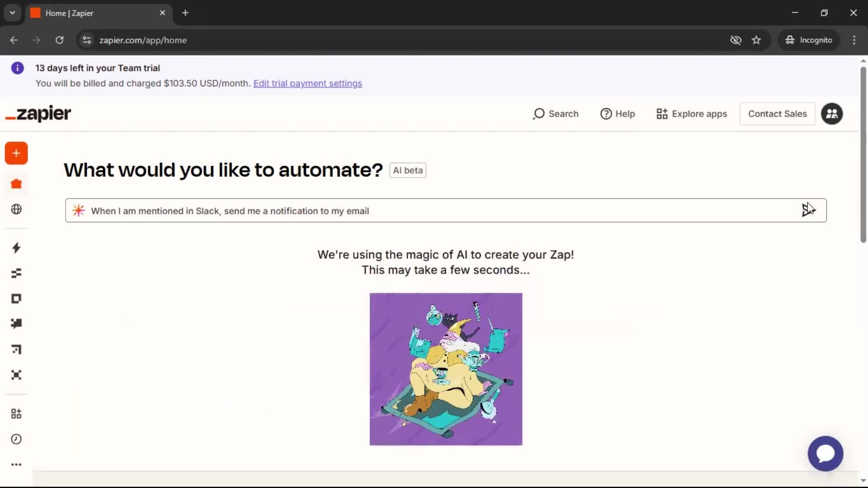Click Explore apps in the header

point(692,114)
